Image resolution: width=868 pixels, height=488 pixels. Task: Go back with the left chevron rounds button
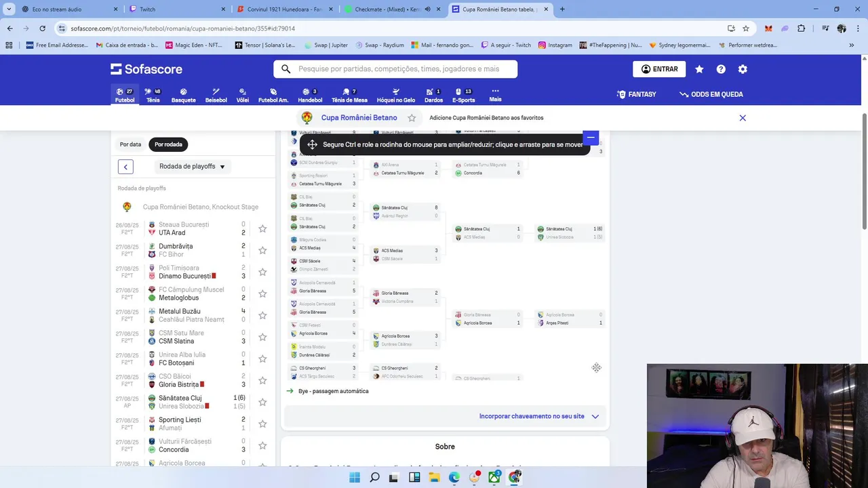(125, 167)
